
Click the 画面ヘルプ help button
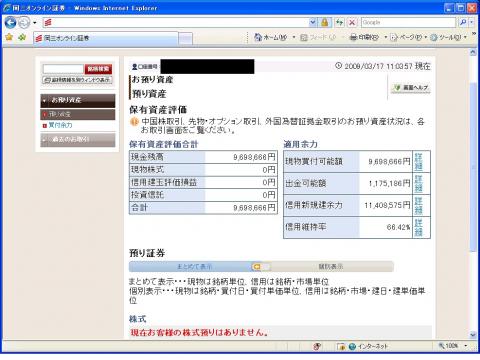click(x=411, y=88)
